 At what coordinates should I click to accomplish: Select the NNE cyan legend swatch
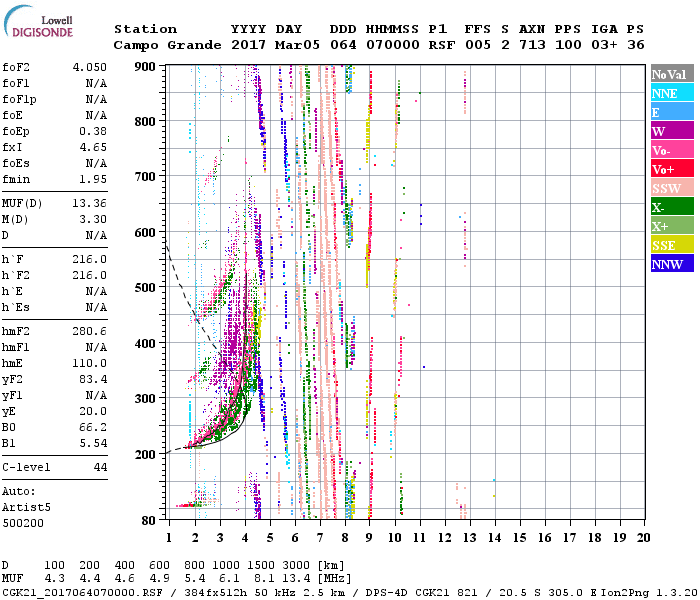pos(672,93)
